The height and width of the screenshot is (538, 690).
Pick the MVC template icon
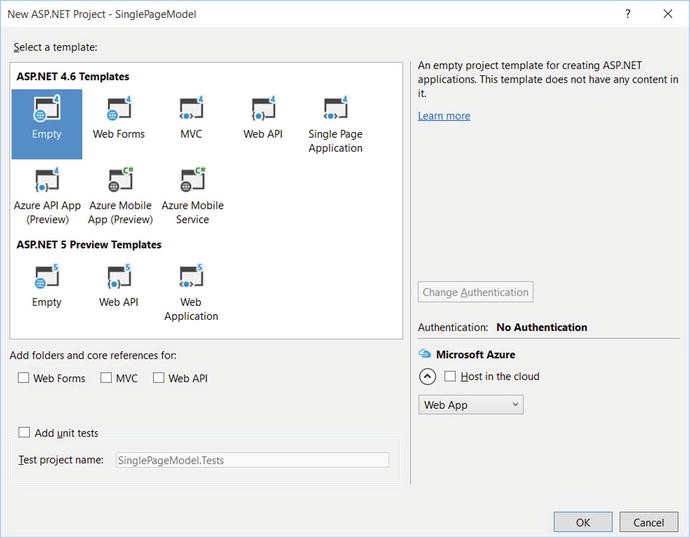[191, 109]
